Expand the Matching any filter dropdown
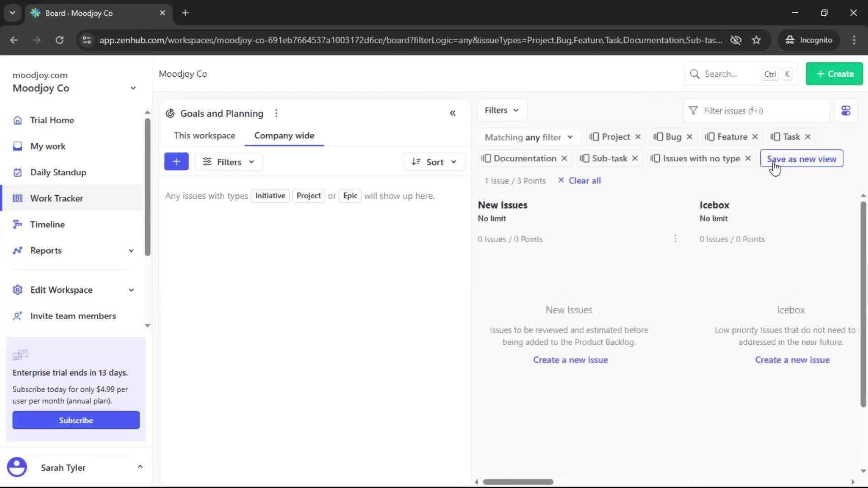The image size is (868, 488). point(529,137)
